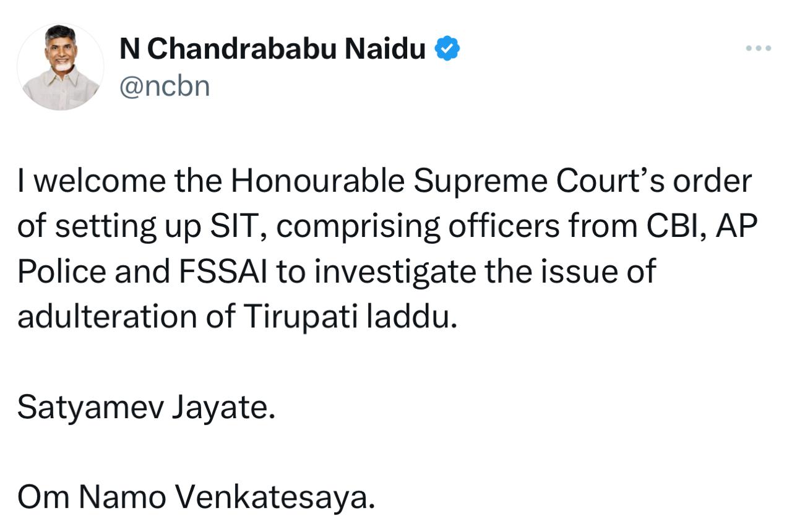Click the "Om Namo Venkatesaya." line
Viewport: 792px width, 532px height.
pos(196,497)
